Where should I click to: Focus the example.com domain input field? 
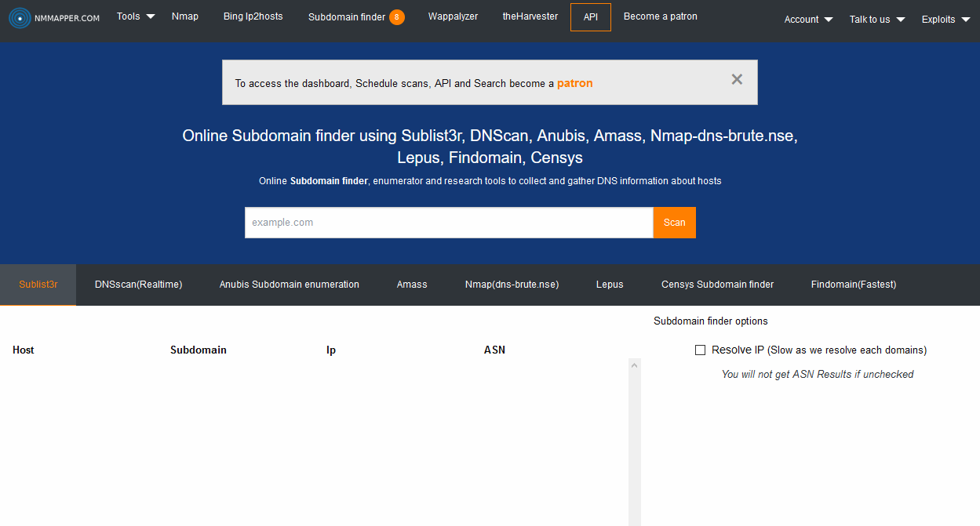[449, 223]
